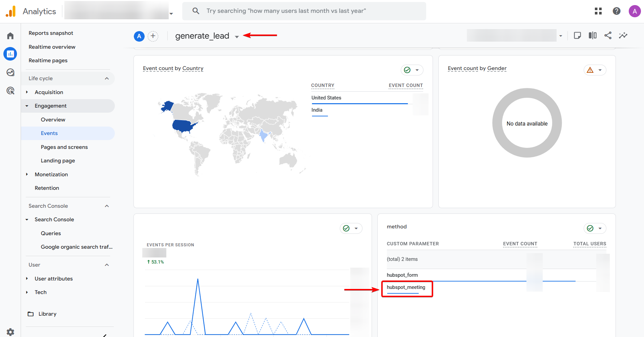Open the Library link
This screenshot has height=337, width=644.
tap(47, 314)
